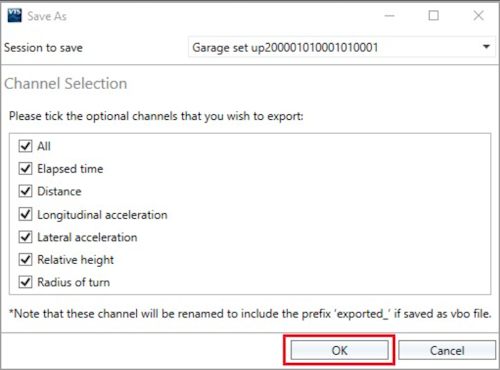The width and height of the screenshot is (500, 370).
Task: Disable Longitudinal acceleration export
Action: tap(25, 214)
